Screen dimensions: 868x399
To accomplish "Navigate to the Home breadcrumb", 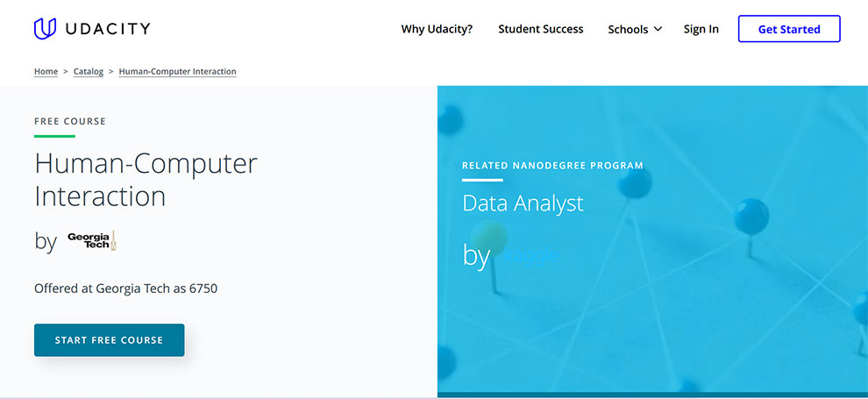I will point(46,72).
